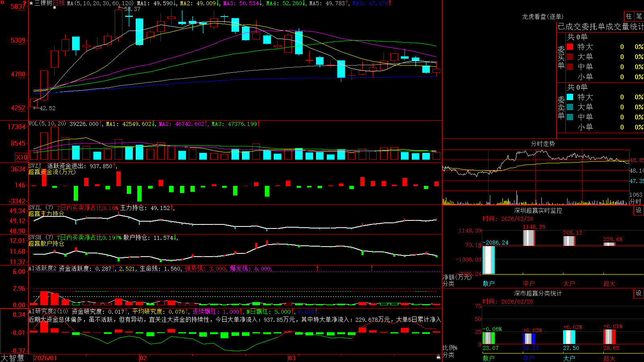The width and height of the screenshot is (644, 362).
Task: Switch 龙虎看盘 to 柱 bar view
Action: (x=629, y=16)
